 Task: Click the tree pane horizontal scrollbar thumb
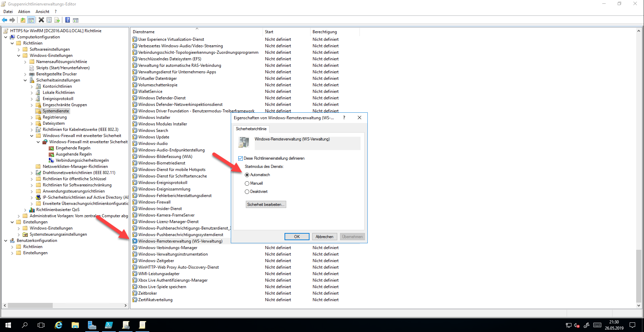pos(30,305)
